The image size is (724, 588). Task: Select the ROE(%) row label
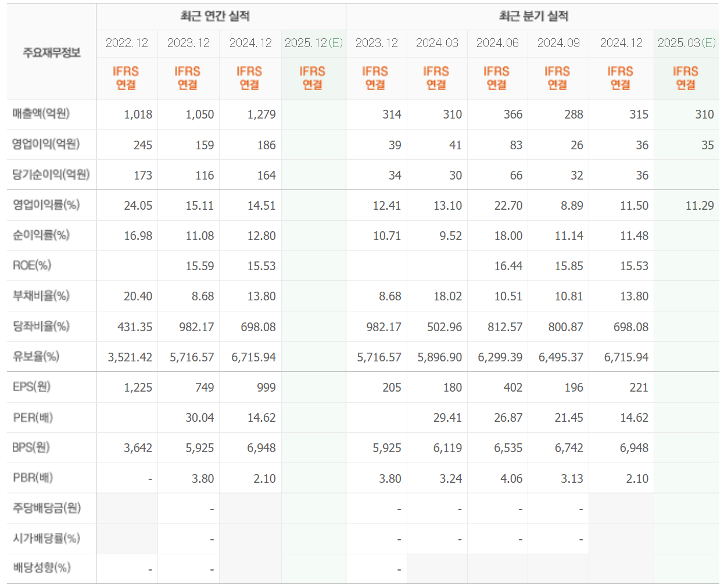(32, 266)
